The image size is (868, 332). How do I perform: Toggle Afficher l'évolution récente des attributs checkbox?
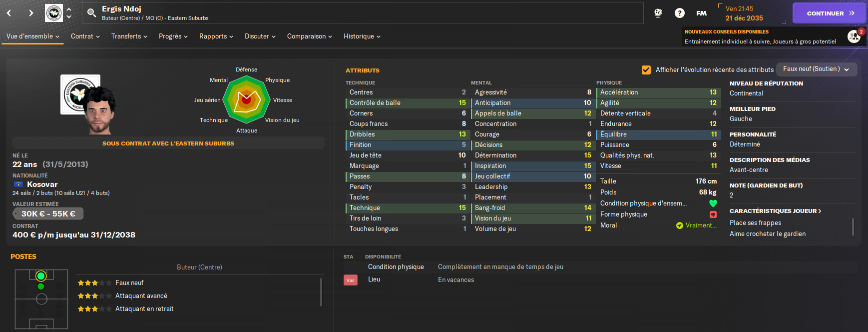(x=646, y=69)
